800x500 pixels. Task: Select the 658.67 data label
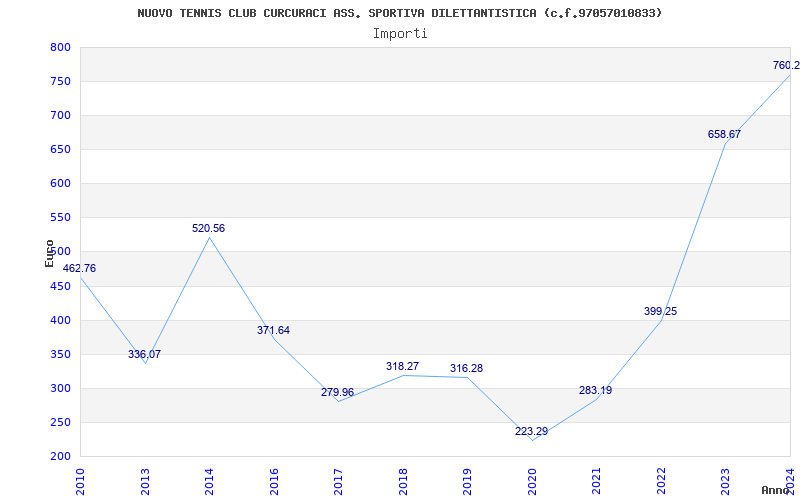point(724,135)
